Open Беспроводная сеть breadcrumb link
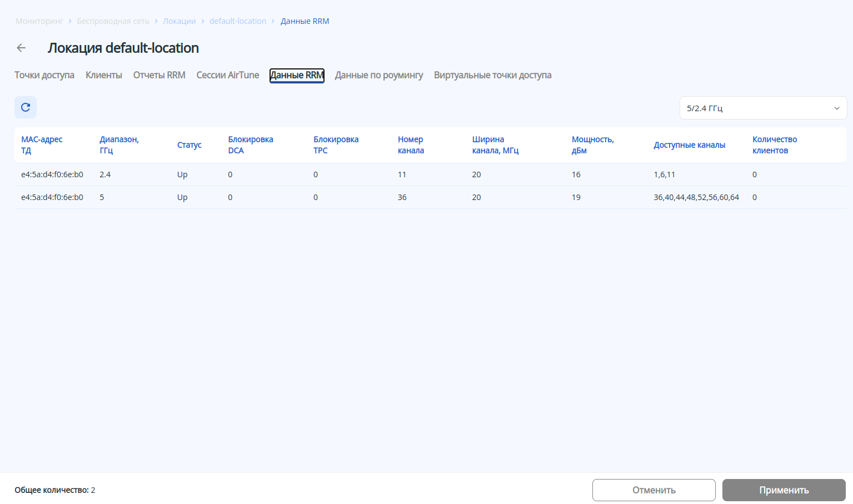This screenshot has width=853, height=504. (x=113, y=21)
